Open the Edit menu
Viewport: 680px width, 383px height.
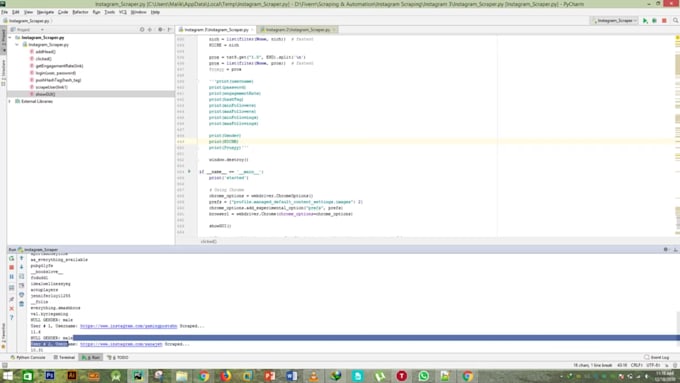16,12
